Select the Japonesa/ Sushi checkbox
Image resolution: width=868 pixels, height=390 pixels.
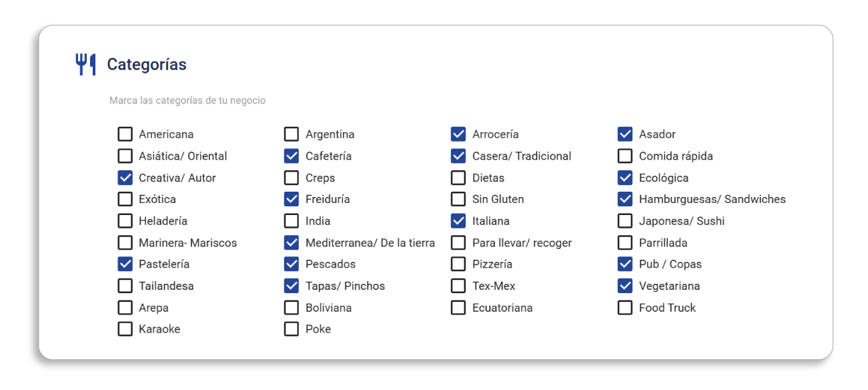(x=625, y=221)
